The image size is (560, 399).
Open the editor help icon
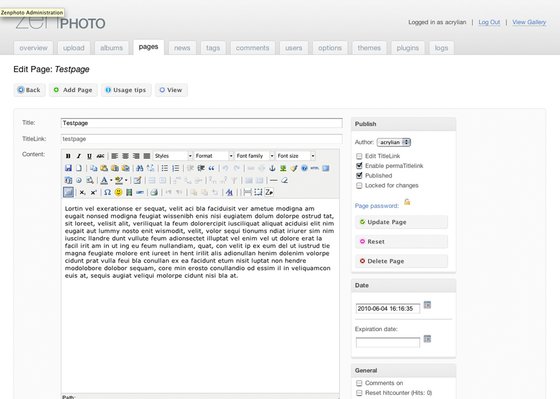[x=304, y=168]
